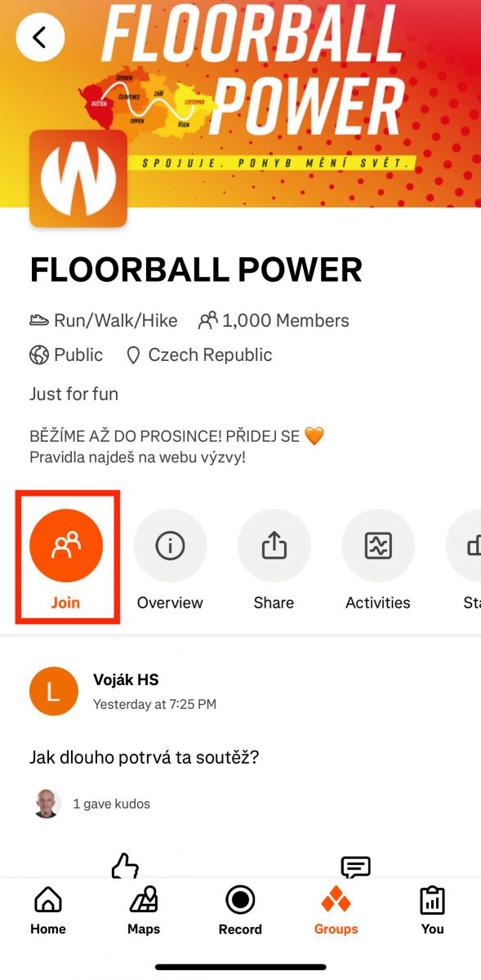Switch to the Home tab
The width and height of the screenshot is (481, 980).
[x=48, y=911]
